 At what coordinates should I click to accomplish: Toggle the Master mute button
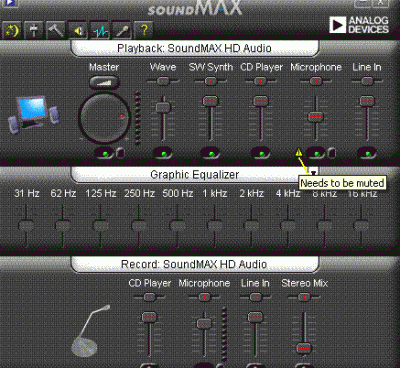(x=105, y=154)
